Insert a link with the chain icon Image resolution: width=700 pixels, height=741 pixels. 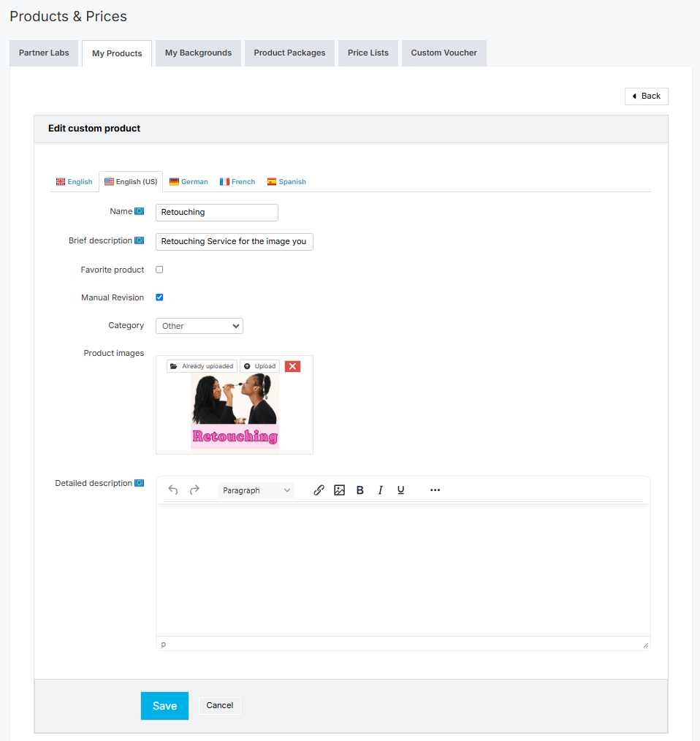[319, 490]
